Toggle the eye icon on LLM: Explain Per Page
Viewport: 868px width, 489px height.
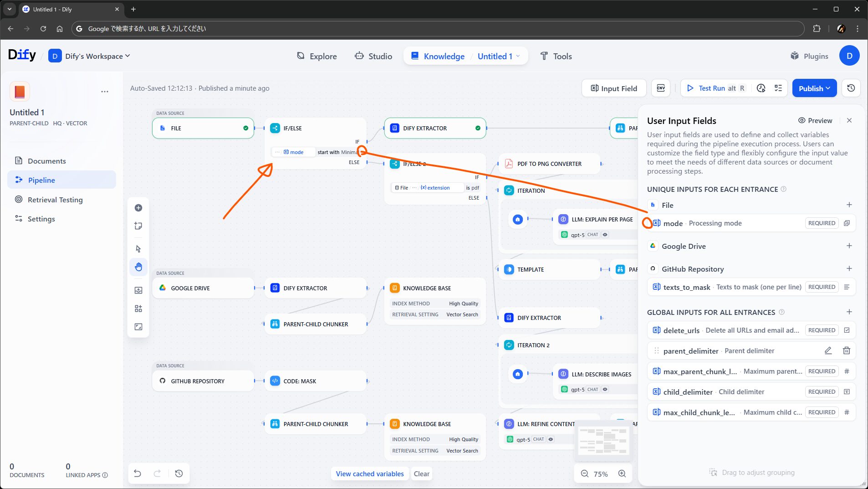(x=605, y=235)
